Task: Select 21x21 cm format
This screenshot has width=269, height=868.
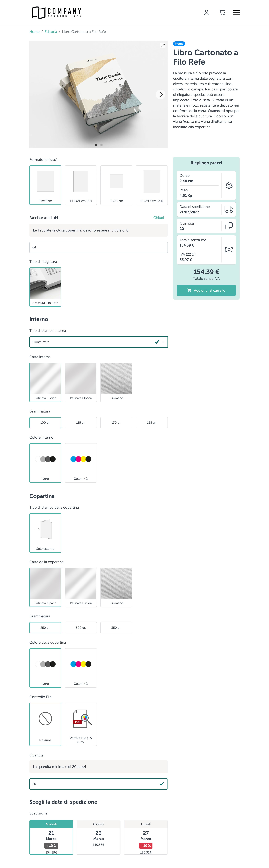Action: (x=116, y=185)
